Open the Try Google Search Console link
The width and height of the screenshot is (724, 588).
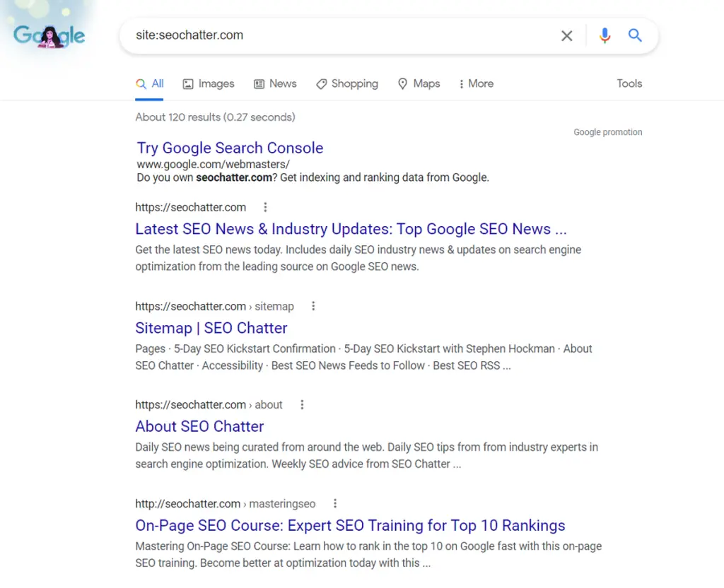(230, 148)
